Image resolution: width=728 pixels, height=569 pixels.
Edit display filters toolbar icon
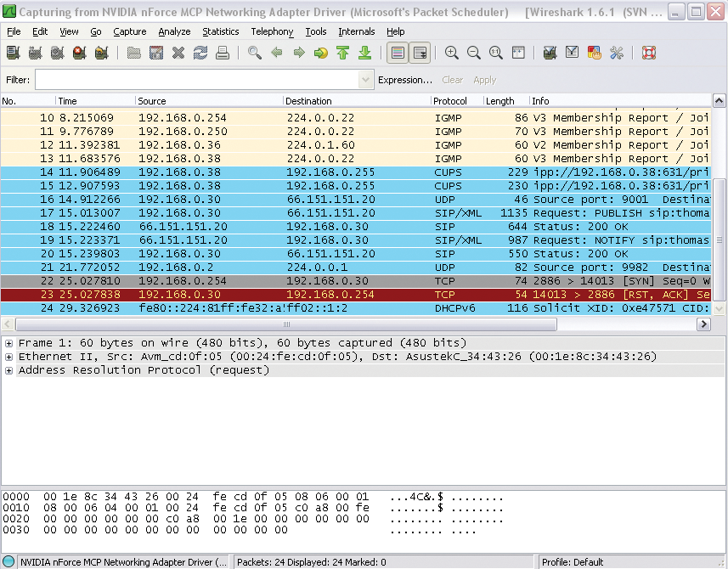point(572,53)
